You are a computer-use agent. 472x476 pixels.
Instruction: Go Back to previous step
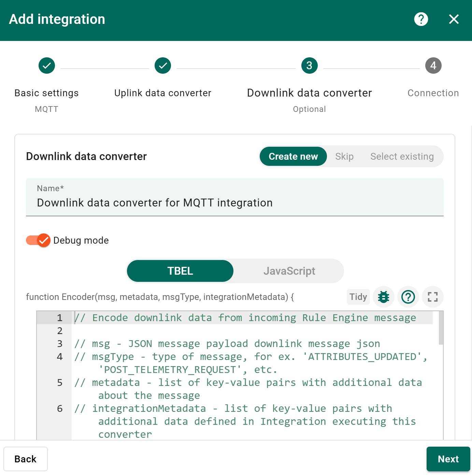click(x=26, y=459)
